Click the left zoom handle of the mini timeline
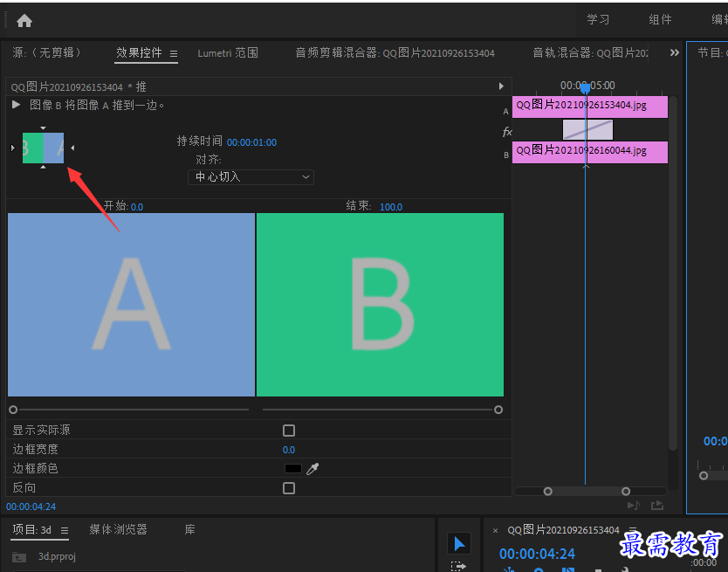This screenshot has width=728, height=572. click(x=548, y=491)
